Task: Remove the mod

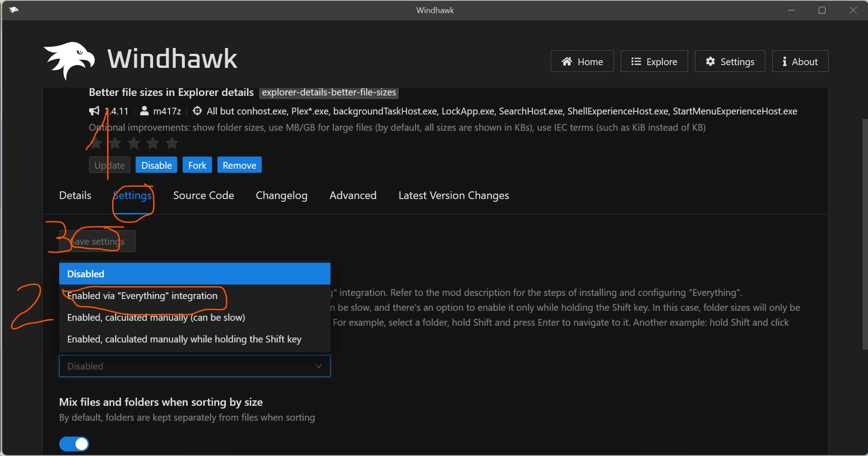Action: point(240,165)
